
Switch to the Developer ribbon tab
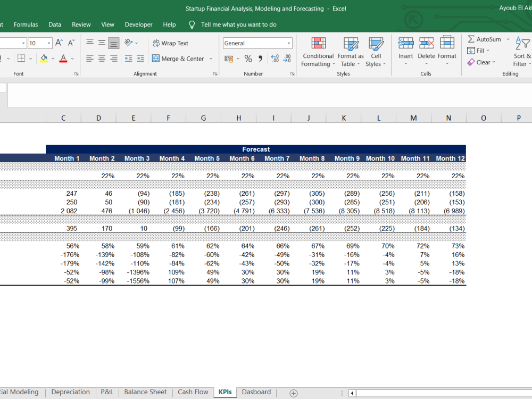pyautogui.click(x=138, y=24)
